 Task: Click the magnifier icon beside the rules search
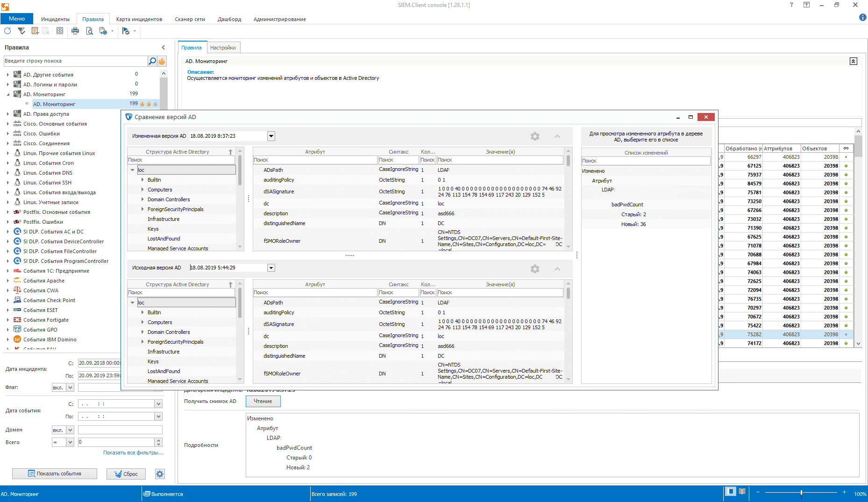click(x=152, y=61)
